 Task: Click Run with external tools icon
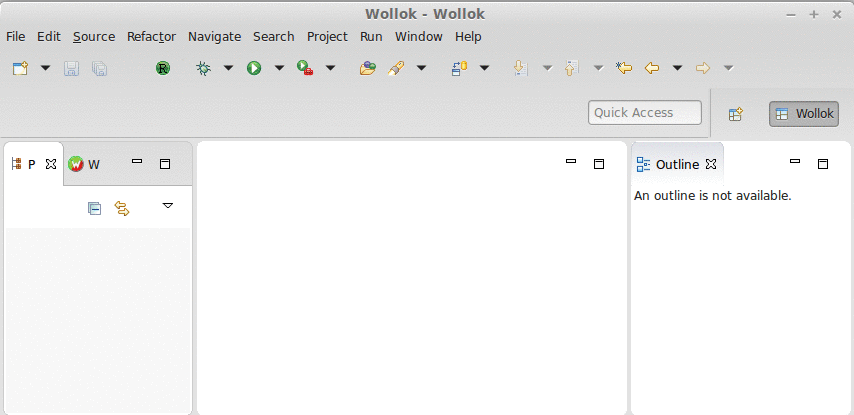tap(305, 68)
